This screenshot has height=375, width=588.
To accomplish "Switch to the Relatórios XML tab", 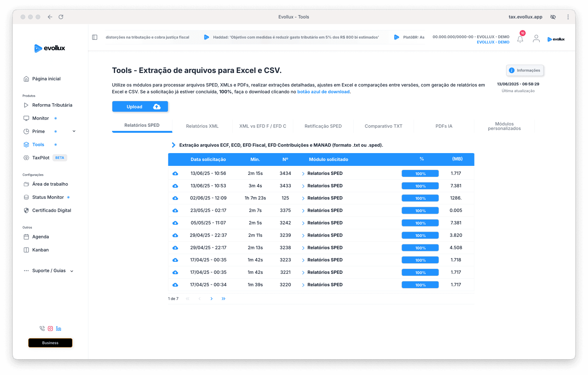I will point(202,126).
